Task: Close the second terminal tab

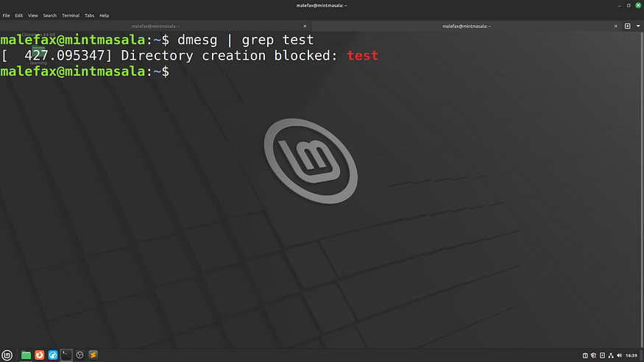Action: (x=615, y=26)
